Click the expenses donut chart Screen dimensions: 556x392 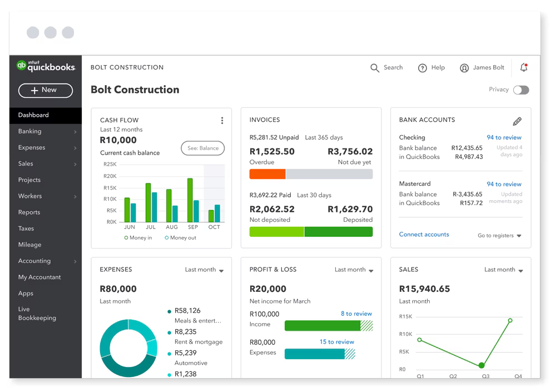[x=128, y=348]
